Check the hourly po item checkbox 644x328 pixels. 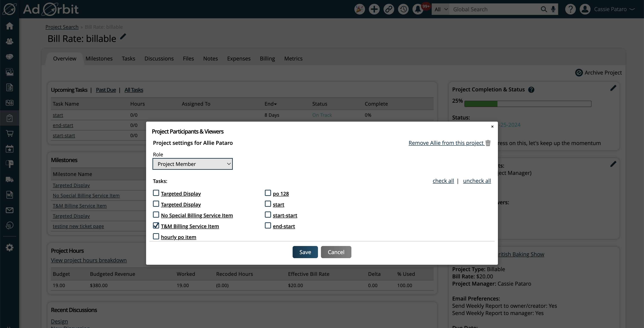tap(156, 236)
